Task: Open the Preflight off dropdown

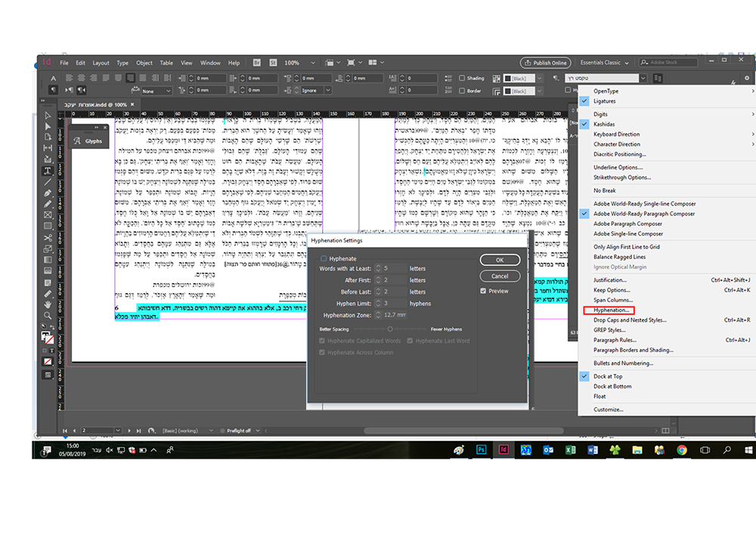Action: [258, 431]
